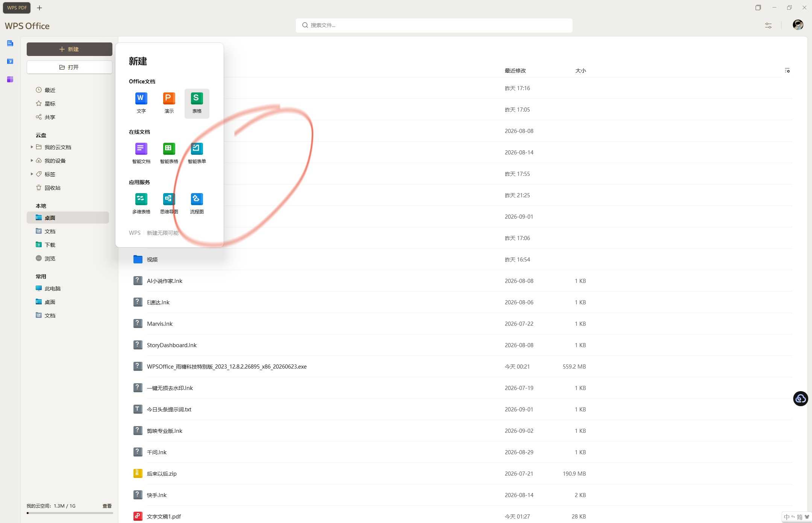Expand the 我的设备 tree node

(32, 160)
